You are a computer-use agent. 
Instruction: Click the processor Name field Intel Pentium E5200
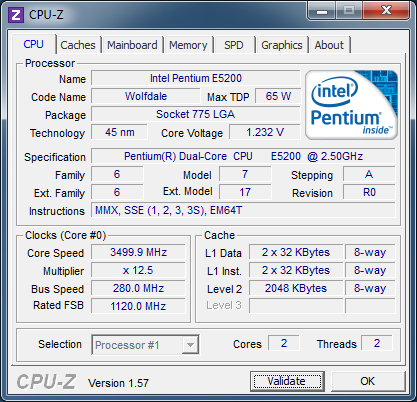[196, 78]
